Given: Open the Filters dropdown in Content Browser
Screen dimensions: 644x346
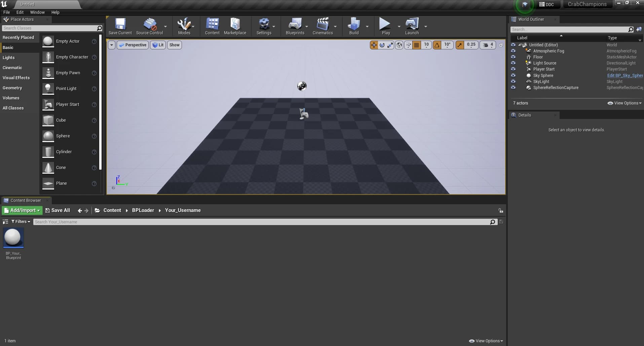Looking at the screenshot, I should pyautogui.click(x=21, y=222).
